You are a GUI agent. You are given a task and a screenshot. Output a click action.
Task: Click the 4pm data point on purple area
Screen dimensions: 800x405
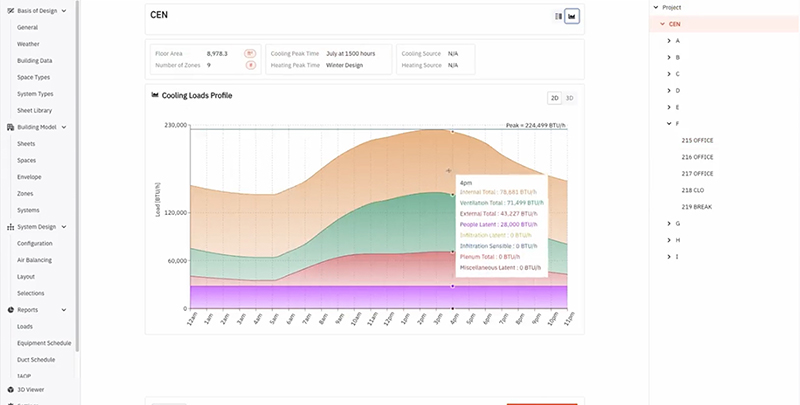point(453,286)
